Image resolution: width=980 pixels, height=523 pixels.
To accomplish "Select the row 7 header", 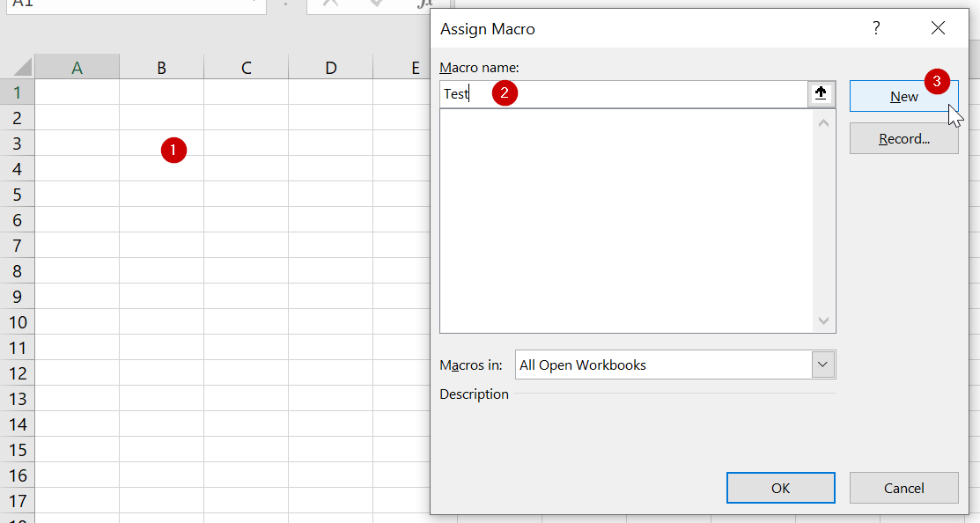I will click(18, 245).
